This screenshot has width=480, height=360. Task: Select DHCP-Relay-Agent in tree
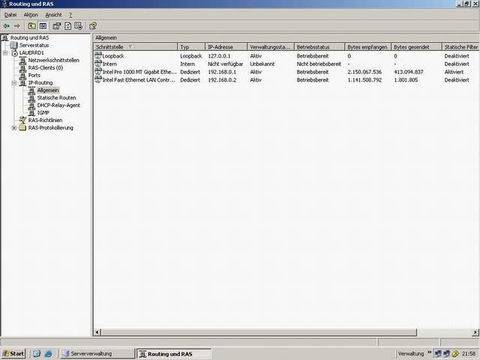tap(58, 105)
